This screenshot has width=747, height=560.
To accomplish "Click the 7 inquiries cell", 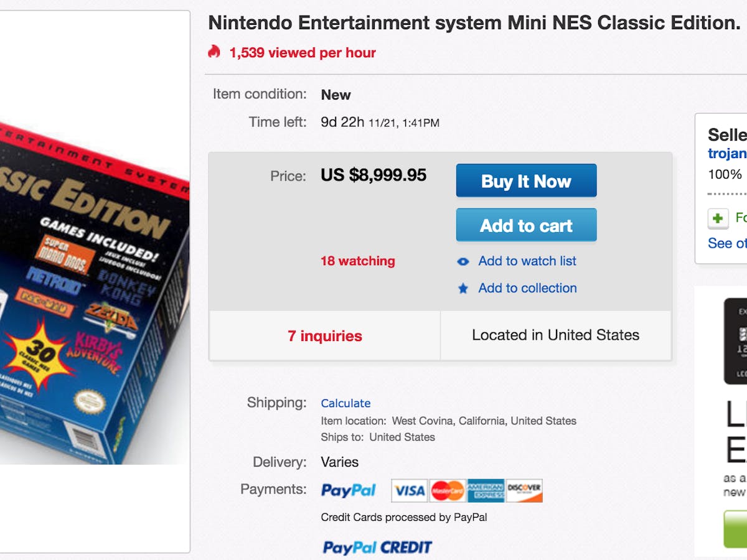I will 325,336.
